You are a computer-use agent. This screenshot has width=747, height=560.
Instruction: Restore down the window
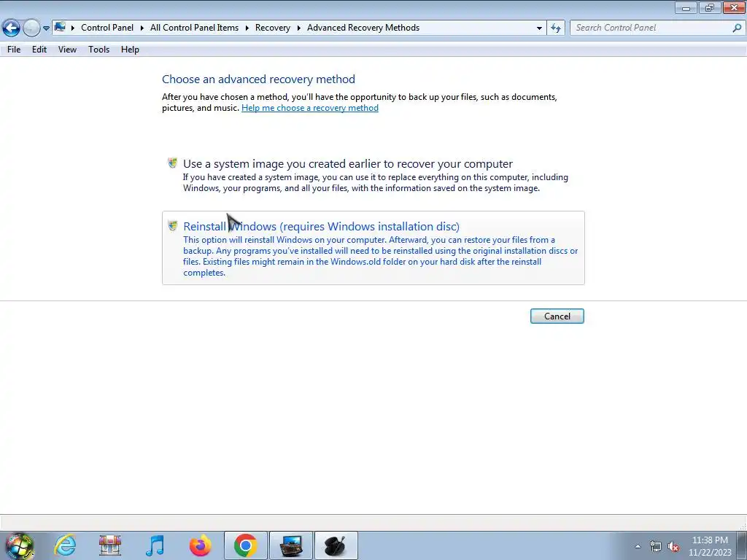coord(710,8)
